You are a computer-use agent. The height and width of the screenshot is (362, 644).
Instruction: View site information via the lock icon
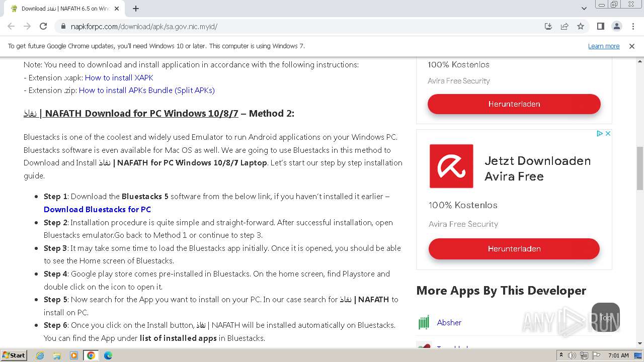63,26
